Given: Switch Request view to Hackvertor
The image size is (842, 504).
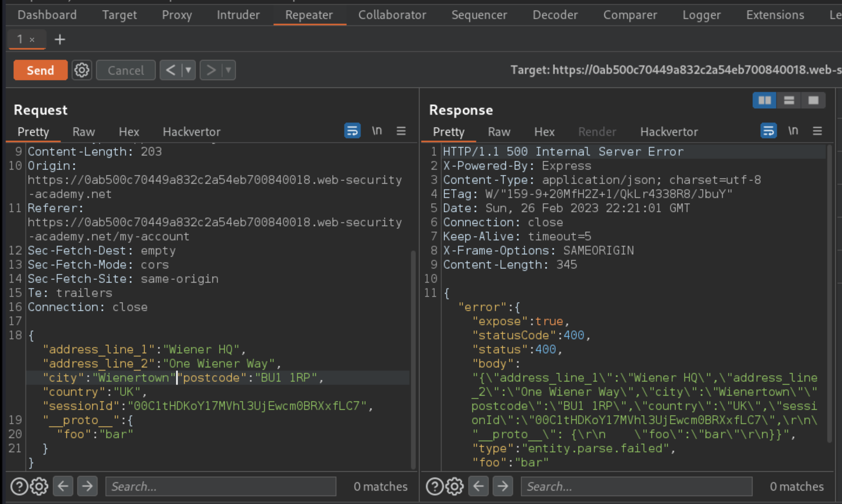Looking at the screenshot, I should pos(192,132).
